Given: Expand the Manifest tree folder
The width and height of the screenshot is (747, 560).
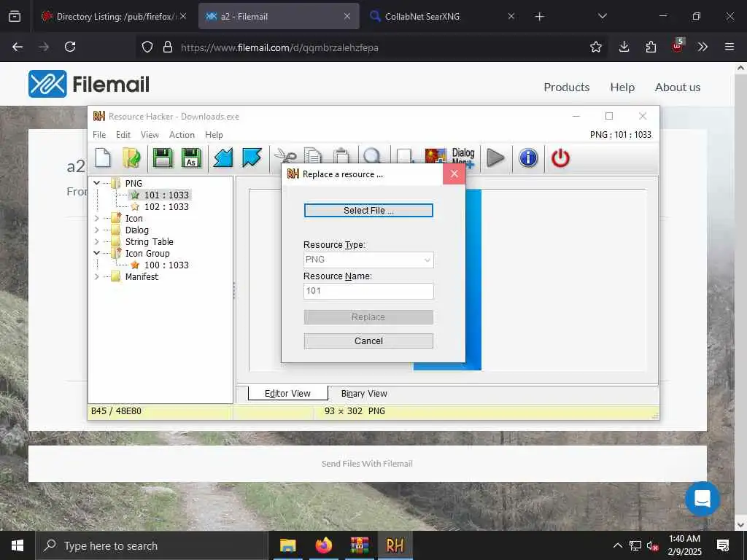Looking at the screenshot, I should tap(97, 276).
